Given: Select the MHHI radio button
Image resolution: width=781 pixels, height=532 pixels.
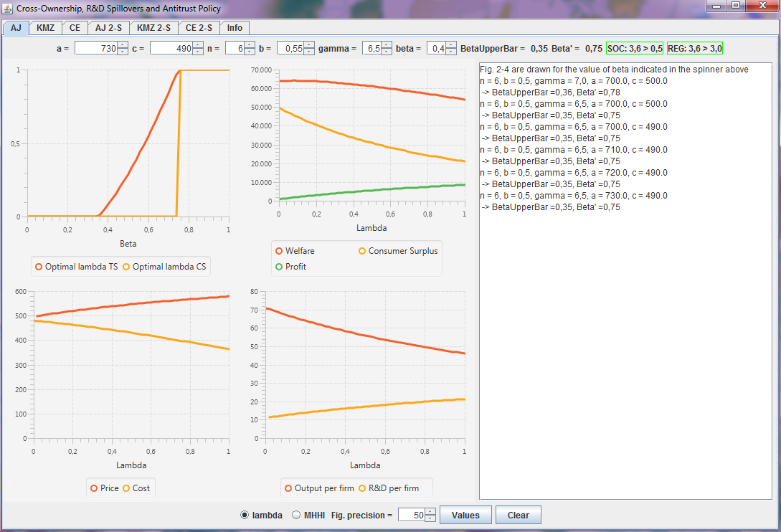Looking at the screenshot, I should point(296,515).
